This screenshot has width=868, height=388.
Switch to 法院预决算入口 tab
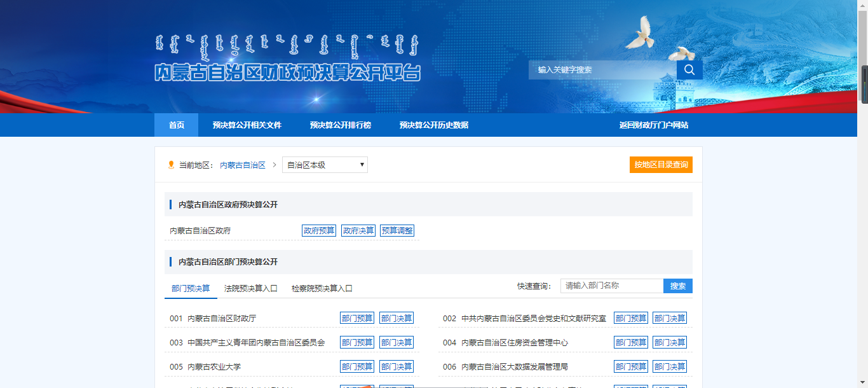click(x=250, y=288)
